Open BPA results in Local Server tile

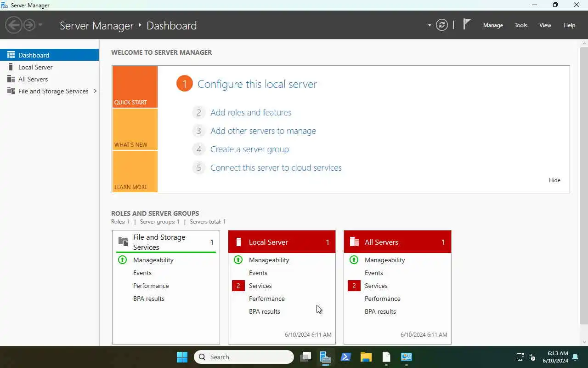click(265, 311)
